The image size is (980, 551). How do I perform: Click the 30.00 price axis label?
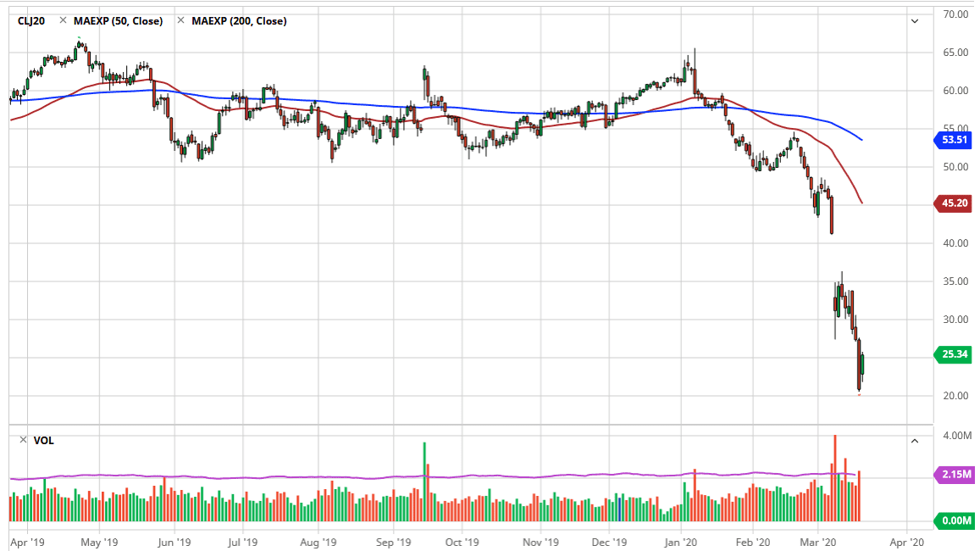click(x=955, y=320)
